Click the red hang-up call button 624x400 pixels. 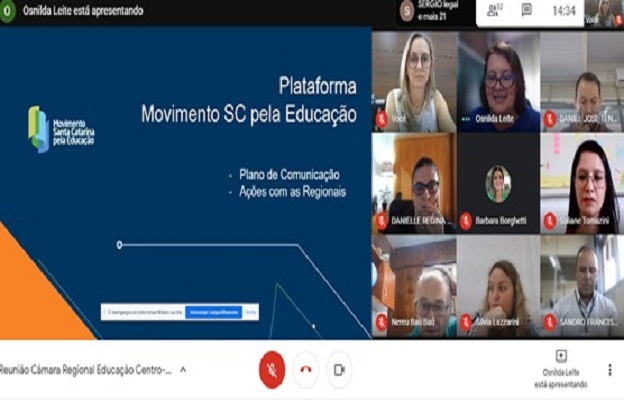[306, 370]
